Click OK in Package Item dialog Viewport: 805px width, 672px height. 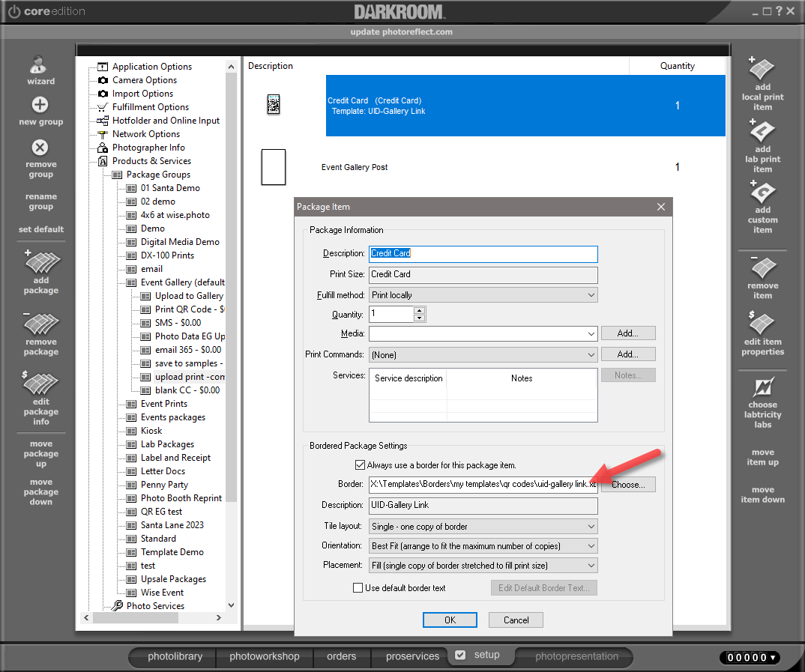click(x=450, y=620)
